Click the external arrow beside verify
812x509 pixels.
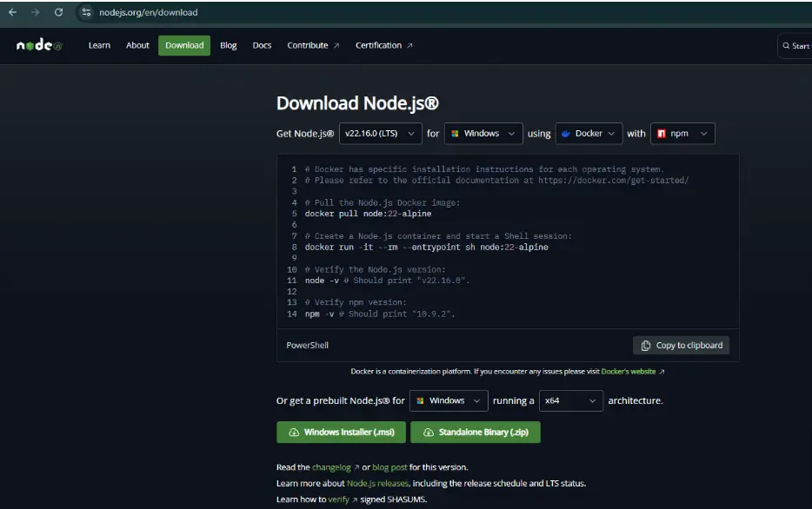coord(355,499)
